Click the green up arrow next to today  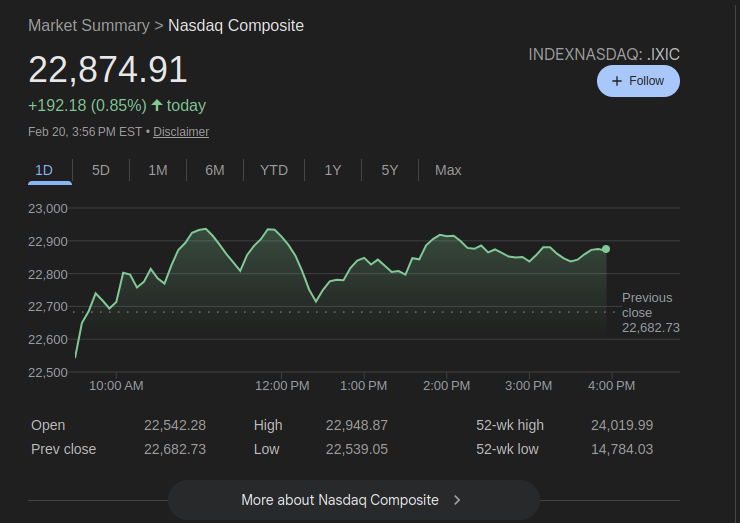pyautogui.click(x=157, y=105)
